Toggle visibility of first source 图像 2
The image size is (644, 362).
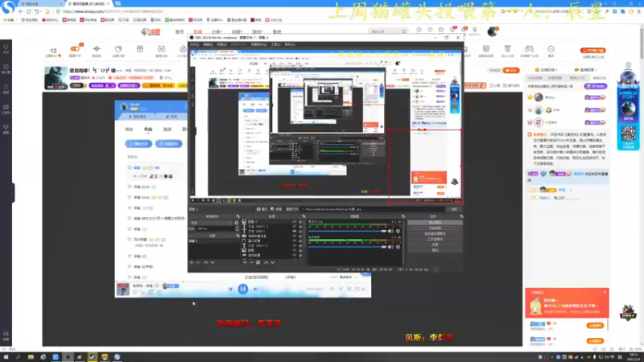pos(294,222)
